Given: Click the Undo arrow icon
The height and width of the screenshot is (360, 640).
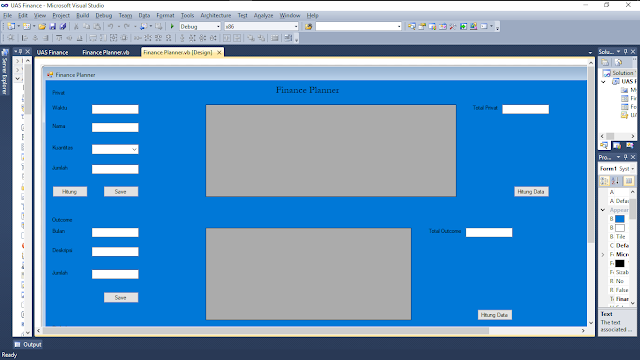Looking at the screenshot, I should pyautogui.click(x=110, y=27).
